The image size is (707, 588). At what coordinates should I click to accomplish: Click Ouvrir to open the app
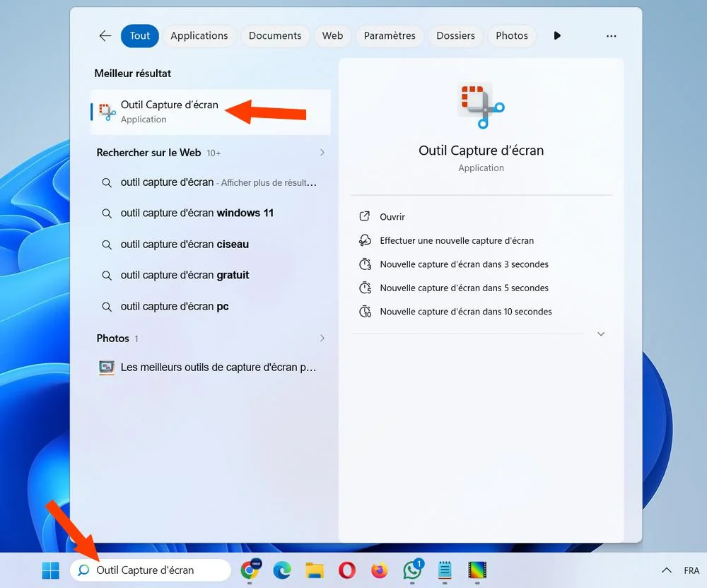click(392, 217)
